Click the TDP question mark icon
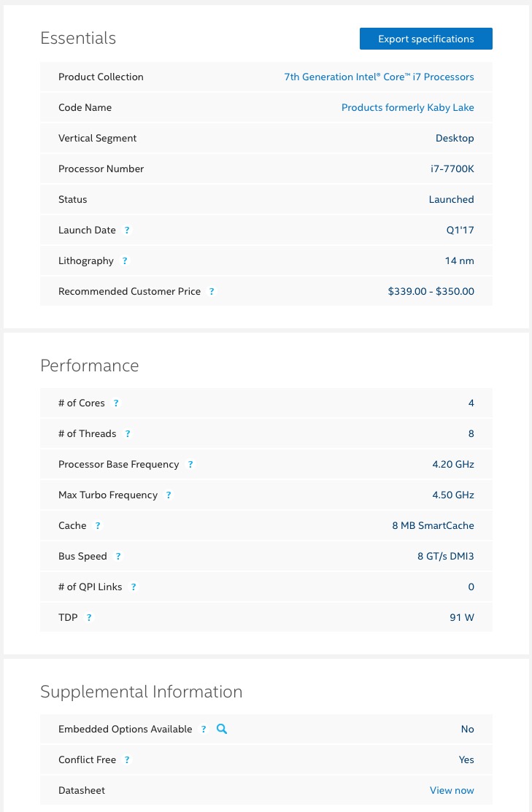Viewport: 532px width, 812px height. tap(89, 616)
